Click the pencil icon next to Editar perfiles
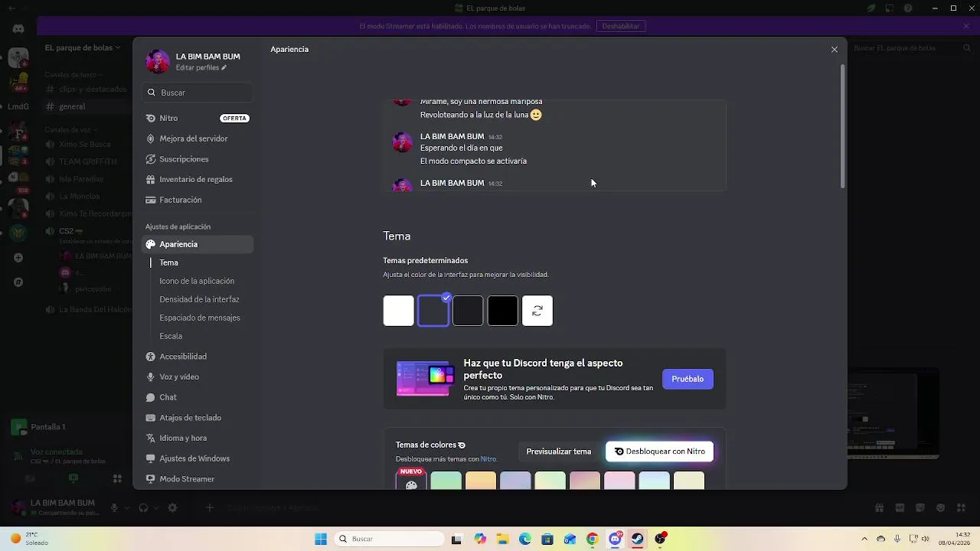The image size is (980, 551). pos(224,68)
